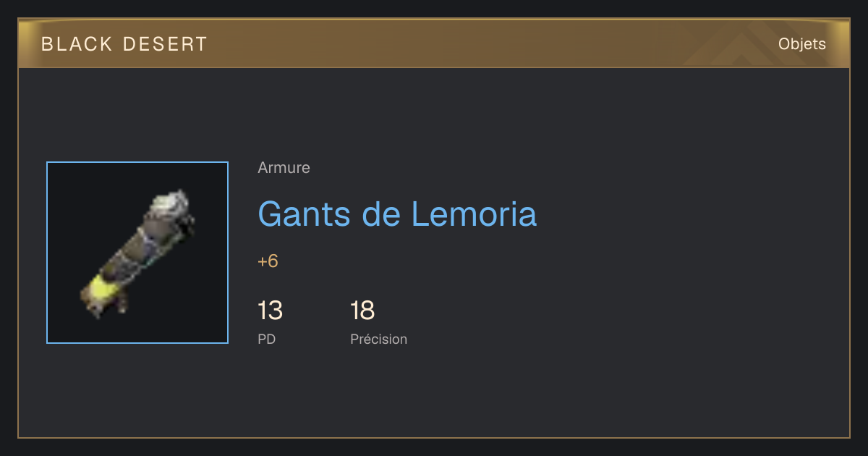Image resolution: width=868 pixels, height=456 pixels.
Task: Click the yellow cuff of the glove icon
Action: (x=104, y=290)
